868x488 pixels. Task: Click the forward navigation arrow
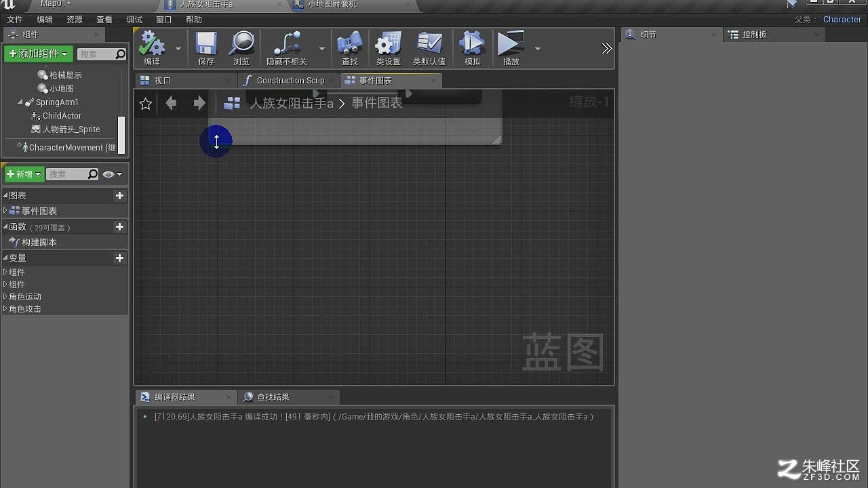click(199, 103)
